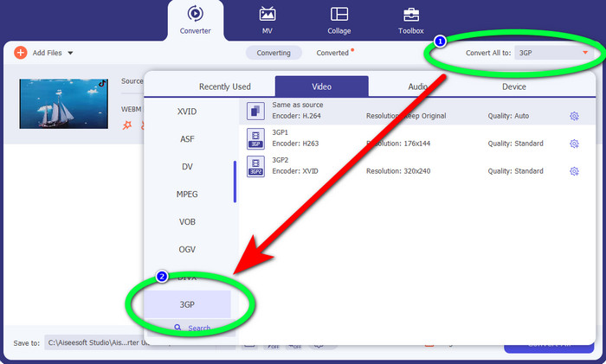Viewport: 606px width, 364px height.
Task: Click the Resolution 176x144 text
Action: tap(398, 144)
